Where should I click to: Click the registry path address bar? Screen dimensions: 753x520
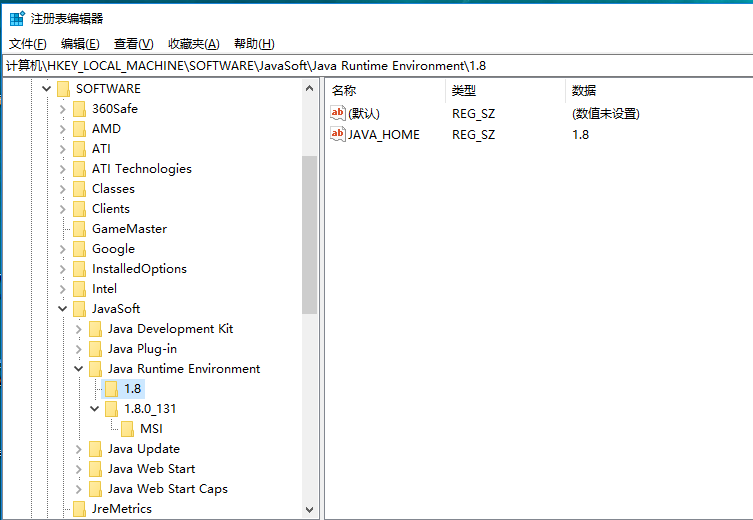click(x=376, y=66)
